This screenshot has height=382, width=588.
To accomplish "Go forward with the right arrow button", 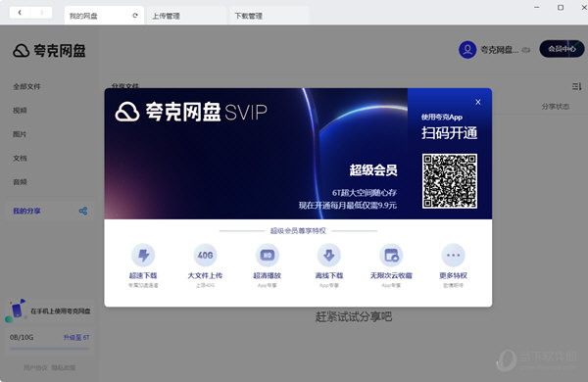I will pyautogui.click(x=41, y=13).
